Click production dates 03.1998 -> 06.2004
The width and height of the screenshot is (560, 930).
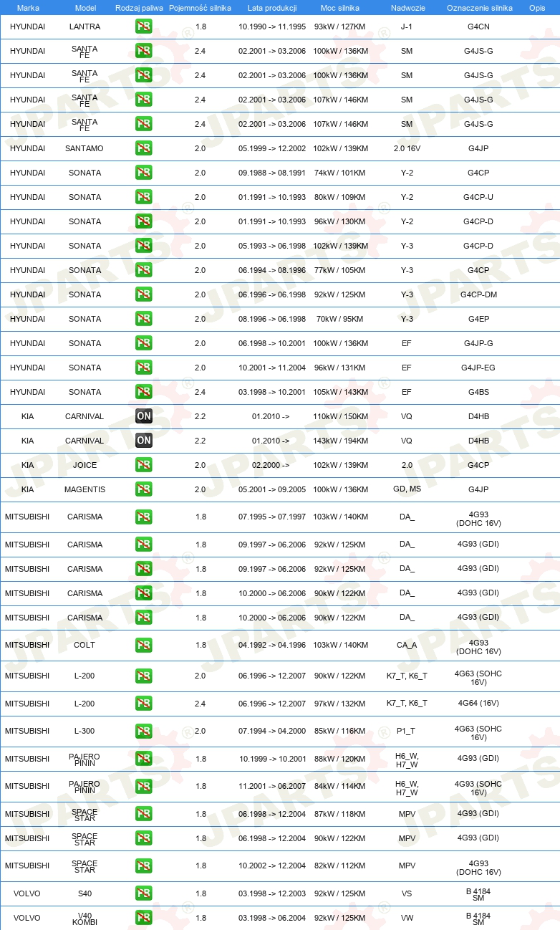(x=272, y=918)
